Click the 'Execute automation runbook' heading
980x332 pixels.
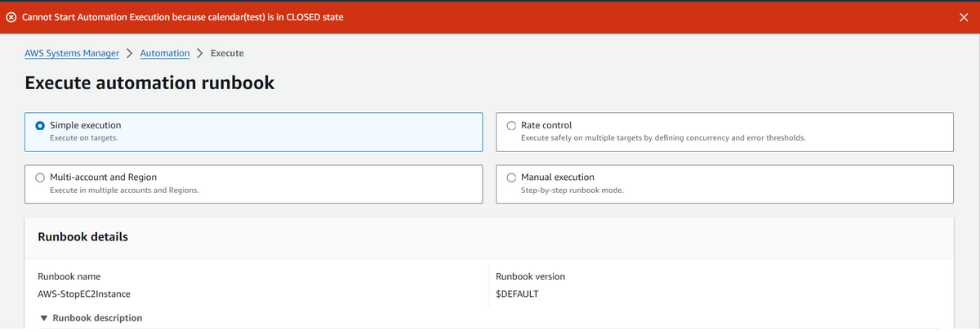click(149, 83)
